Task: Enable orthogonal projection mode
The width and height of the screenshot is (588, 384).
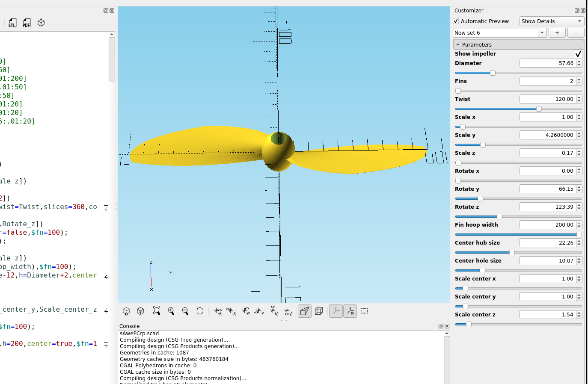Action: point(319,311)
